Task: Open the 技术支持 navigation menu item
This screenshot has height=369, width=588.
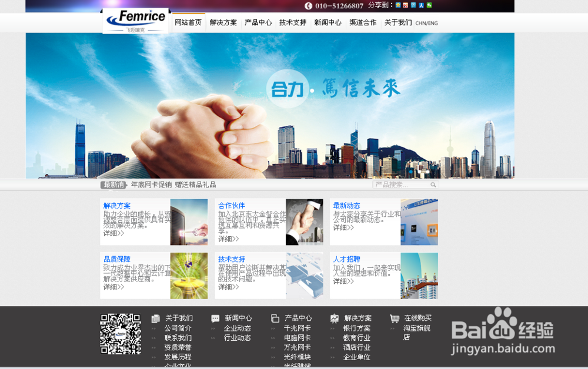Action: 292,22
